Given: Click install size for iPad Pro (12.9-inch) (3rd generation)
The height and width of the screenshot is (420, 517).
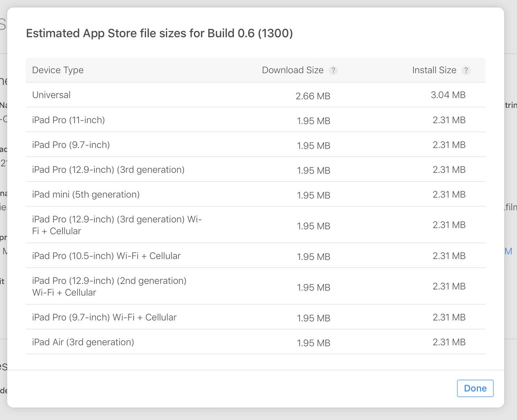Looking at the screenshot, I should coord(449,170).
